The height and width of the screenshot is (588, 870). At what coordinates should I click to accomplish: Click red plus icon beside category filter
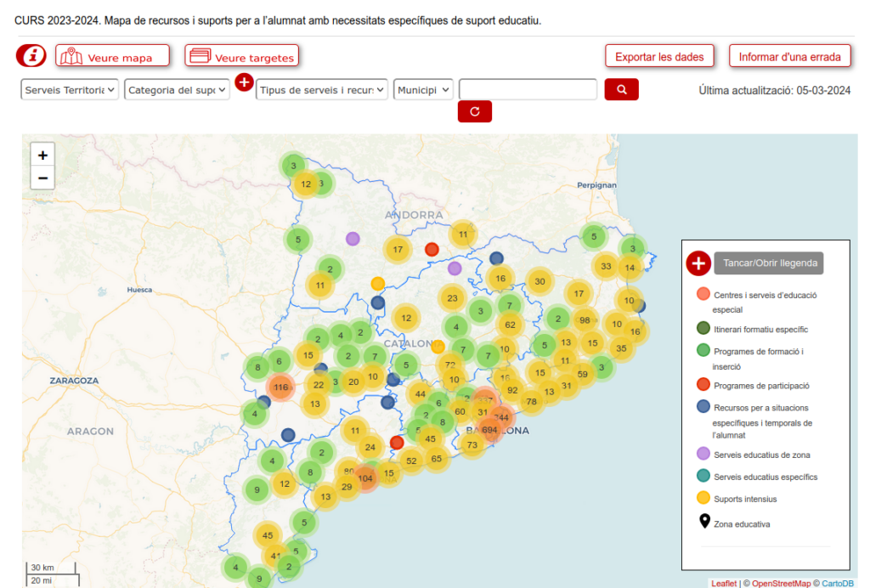pos(244,82)
